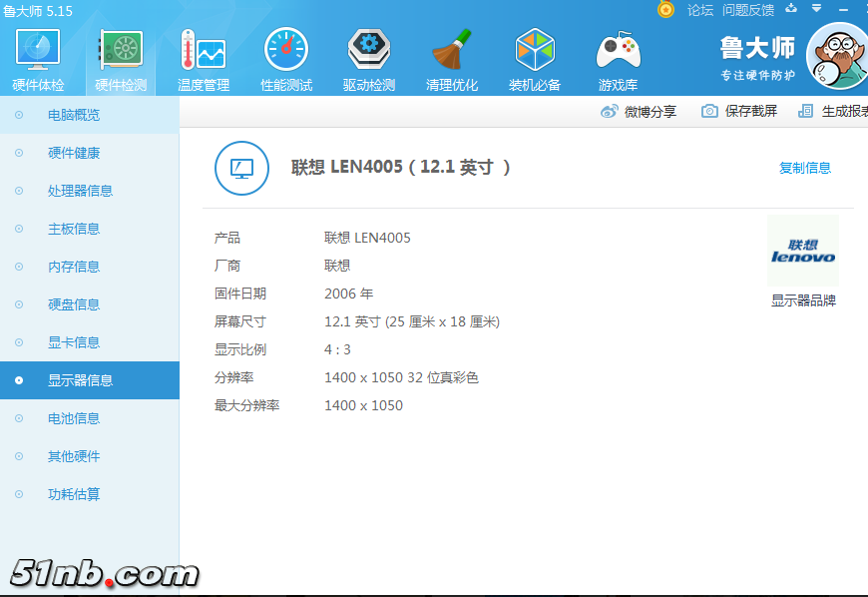Click the round monitor icon beside the heading
The image size is (868, 597).
click(241, 168)
